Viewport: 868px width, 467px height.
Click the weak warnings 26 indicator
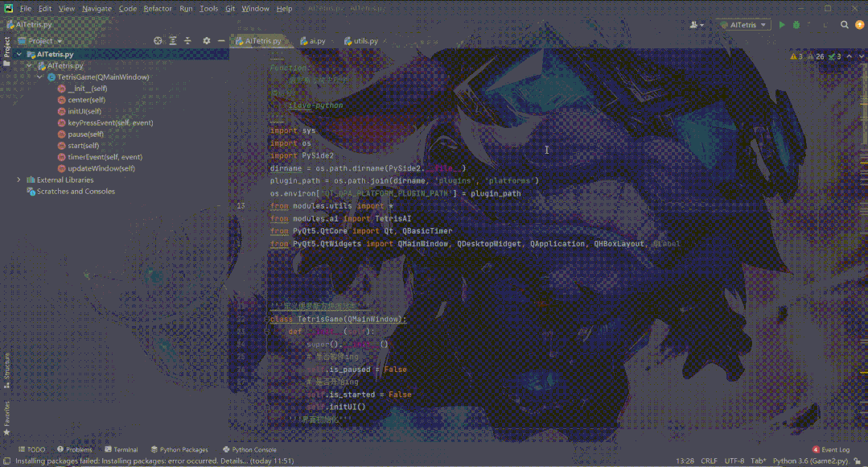pos(816,56)
